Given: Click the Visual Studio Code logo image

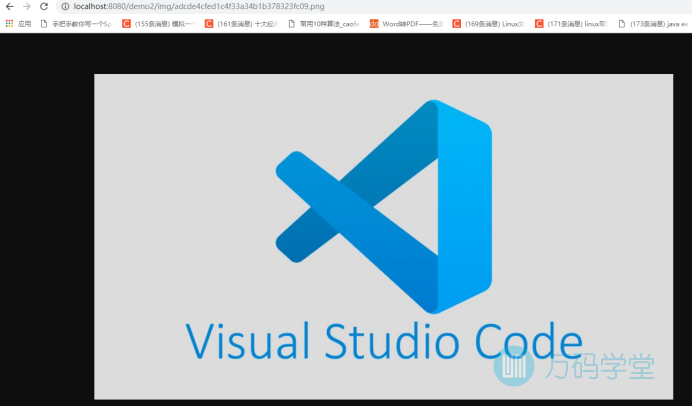Looking at the screenshot, I should (x=384, y=237).
